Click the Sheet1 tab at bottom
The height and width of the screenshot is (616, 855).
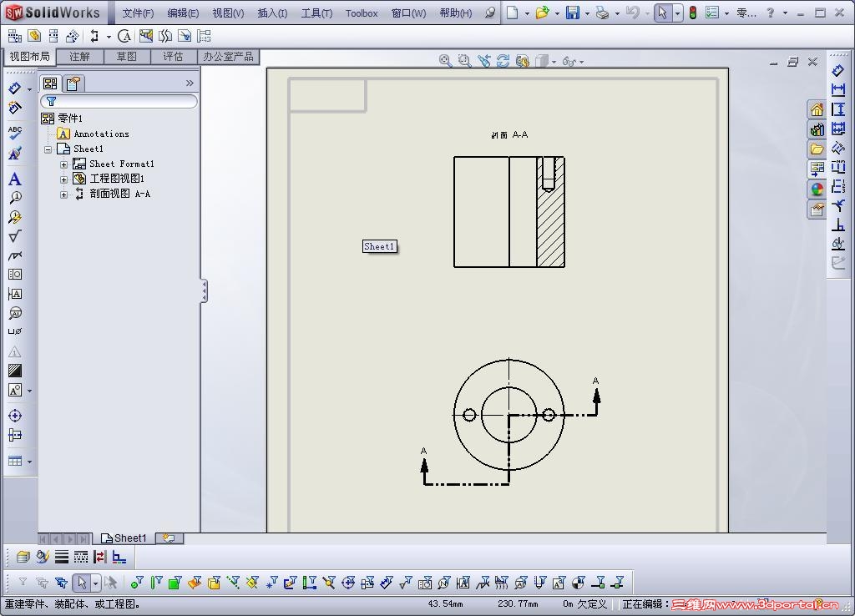click(124, 538)
